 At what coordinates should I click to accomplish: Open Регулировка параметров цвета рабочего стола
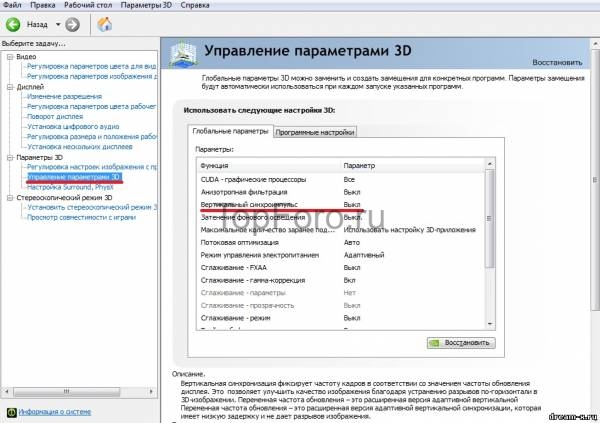coord(91,106)
